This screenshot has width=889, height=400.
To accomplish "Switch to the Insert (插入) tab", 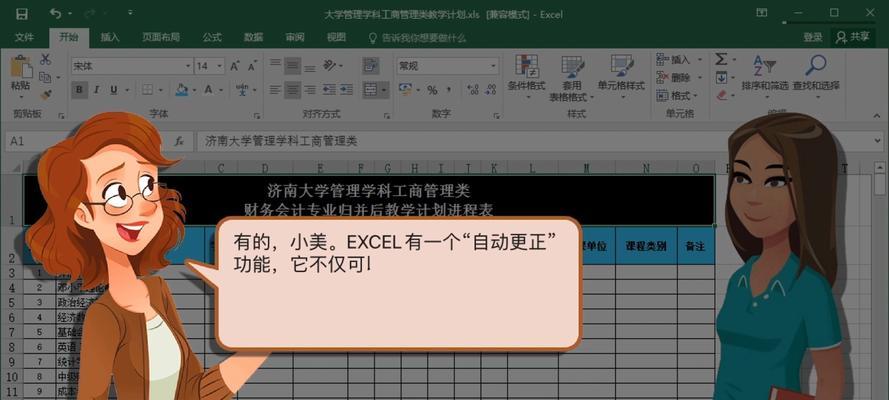I will point(110,37).
